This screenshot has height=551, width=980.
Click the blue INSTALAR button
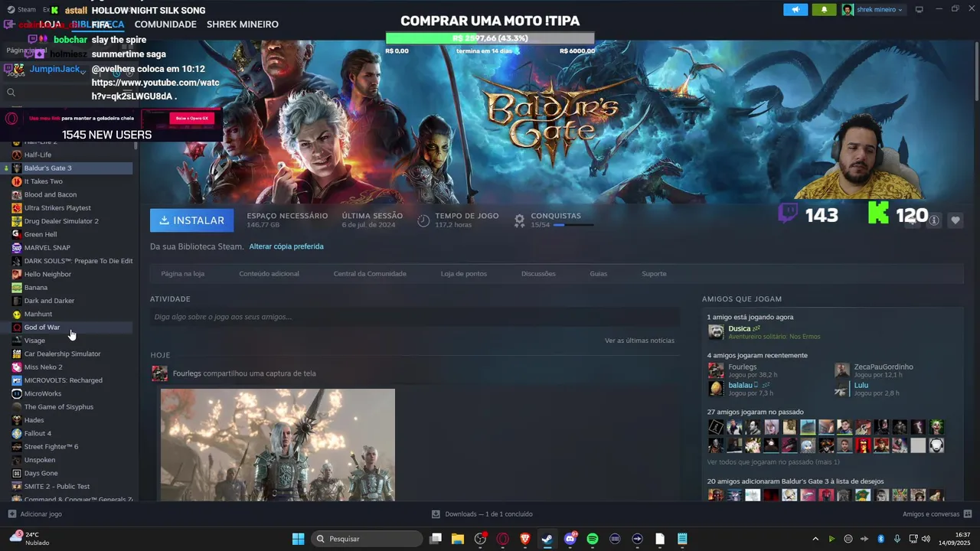coord(192,220)
